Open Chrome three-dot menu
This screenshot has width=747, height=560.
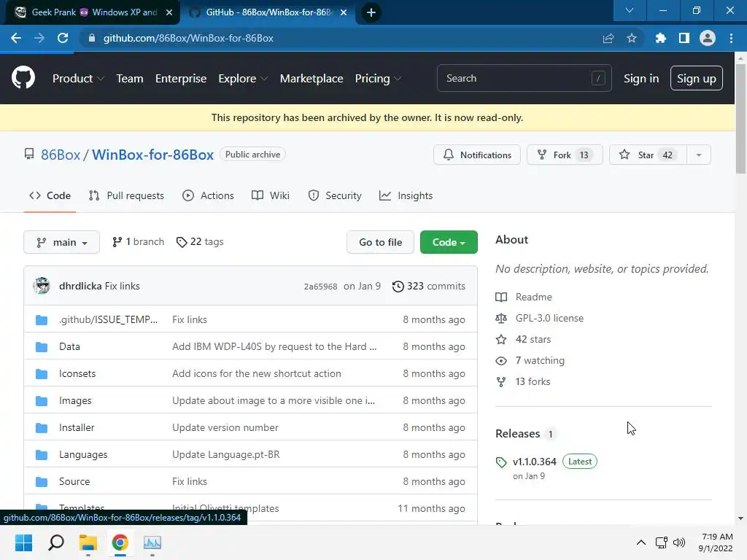coord(731,38)
